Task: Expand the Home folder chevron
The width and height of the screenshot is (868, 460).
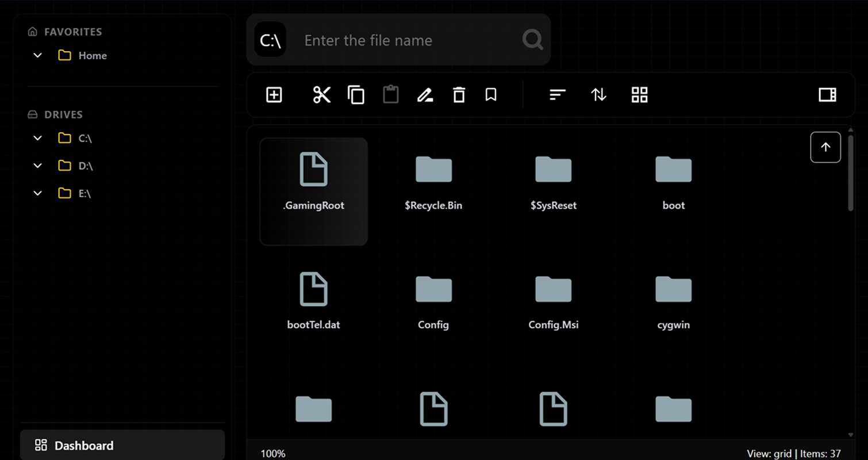Action: 38,56
